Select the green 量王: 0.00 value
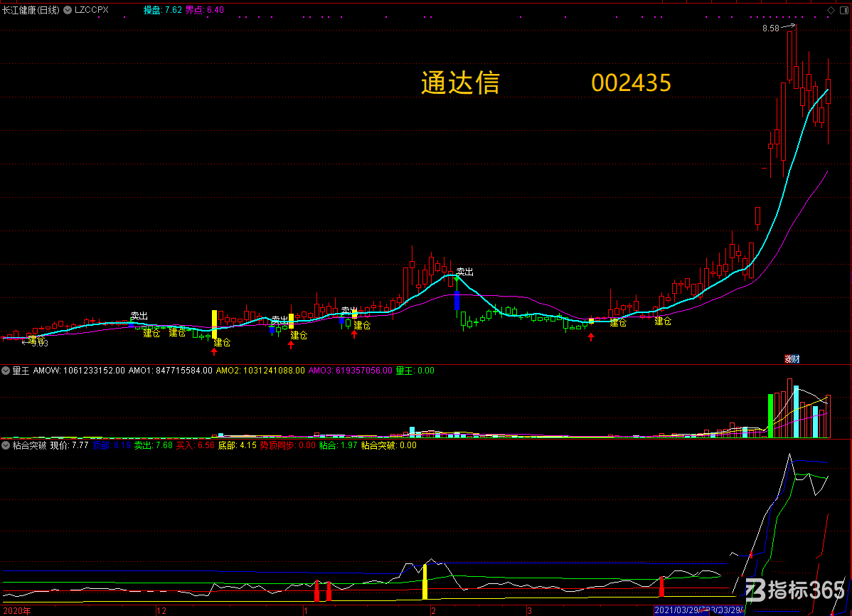 click(415, 371)
